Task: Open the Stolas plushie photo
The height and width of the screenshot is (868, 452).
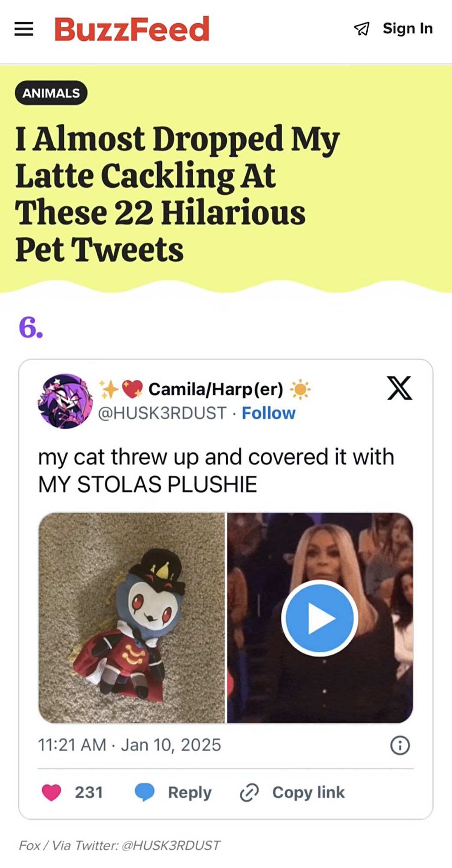Action: click(132, 618)
